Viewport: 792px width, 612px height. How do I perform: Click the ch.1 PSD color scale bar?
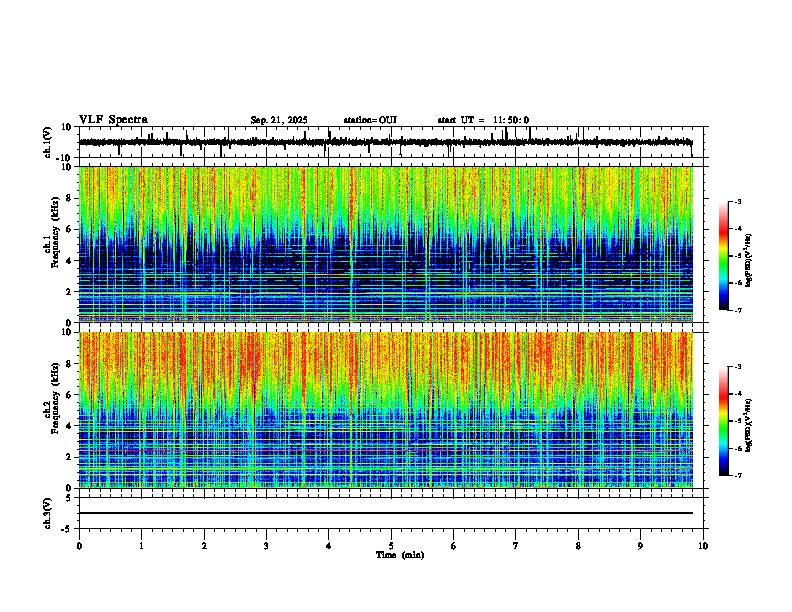(723, 256)
